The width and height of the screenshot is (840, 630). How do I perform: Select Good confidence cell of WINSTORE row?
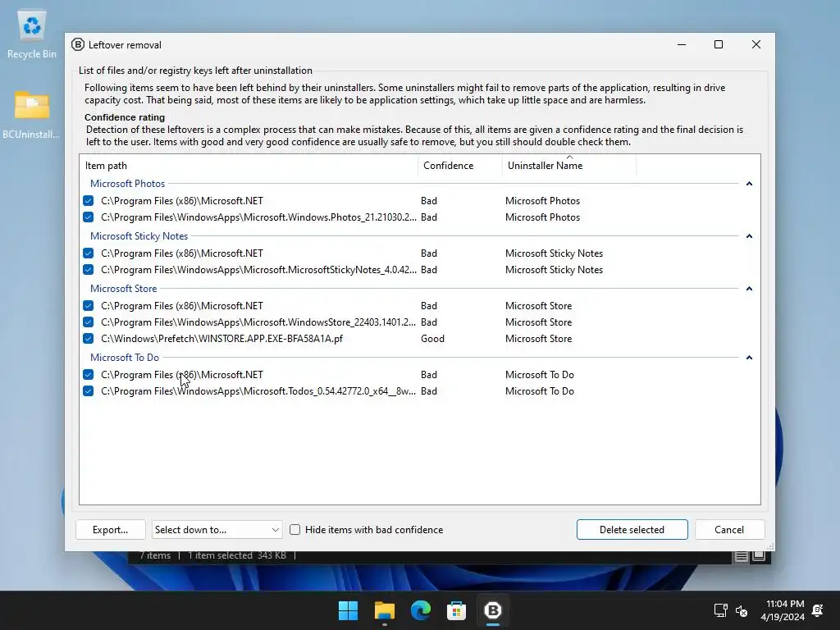tap(432, 339)
